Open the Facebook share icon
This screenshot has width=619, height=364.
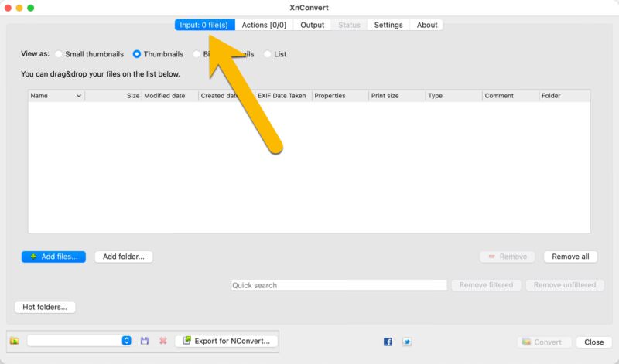point(388,342)
